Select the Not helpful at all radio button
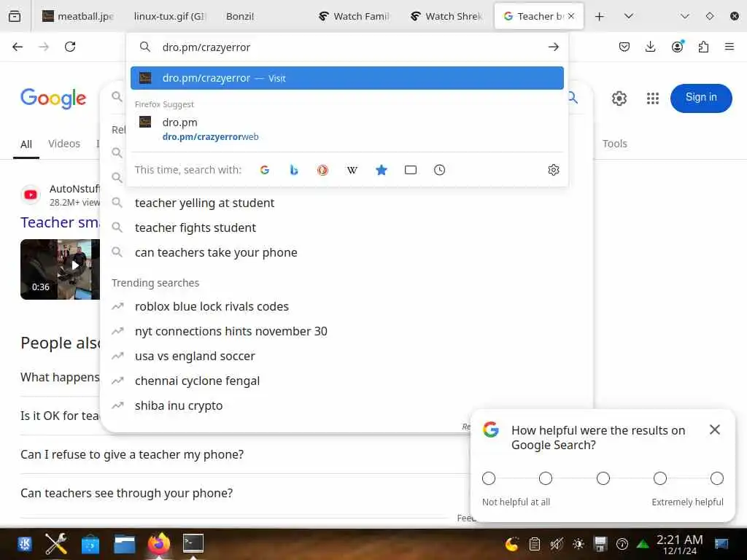The width and height of the screenshot is (747, 560). click(x=488, y=478)
